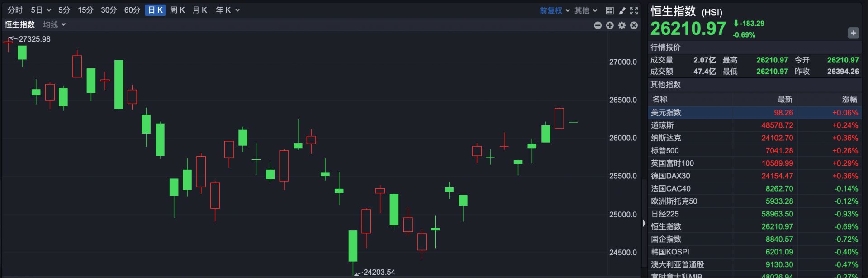Open chart indicator settings gear
Image resolution: width=868 pixels, height=278 pixels.
(622, 25)
